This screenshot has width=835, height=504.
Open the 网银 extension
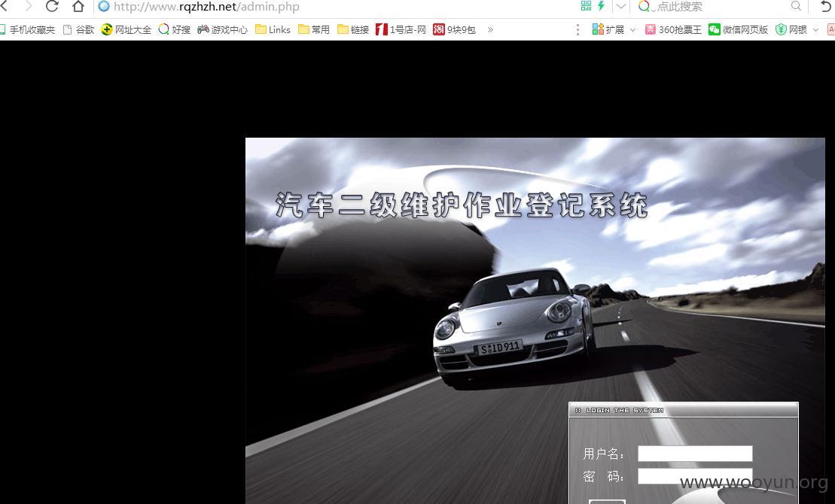pos(791,30)
